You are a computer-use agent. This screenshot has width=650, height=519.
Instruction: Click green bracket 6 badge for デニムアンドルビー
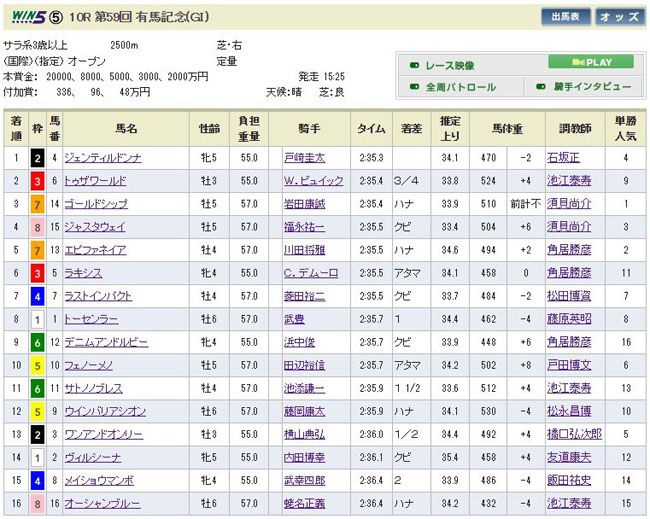coord(37,342)
